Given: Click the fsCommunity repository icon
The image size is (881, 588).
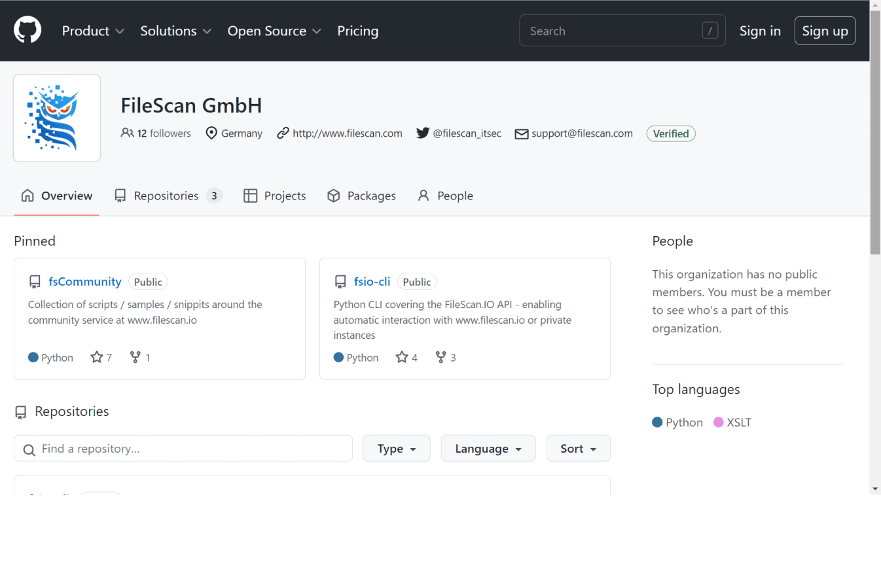Looking at the screenshot, I should coord(35,282).
